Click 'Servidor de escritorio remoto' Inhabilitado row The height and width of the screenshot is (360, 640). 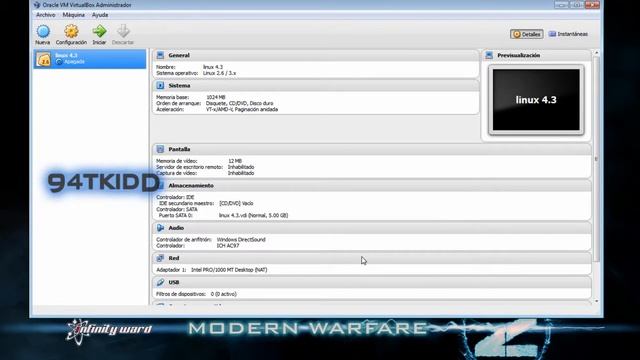pyautogui.click(x=205, y=167)
